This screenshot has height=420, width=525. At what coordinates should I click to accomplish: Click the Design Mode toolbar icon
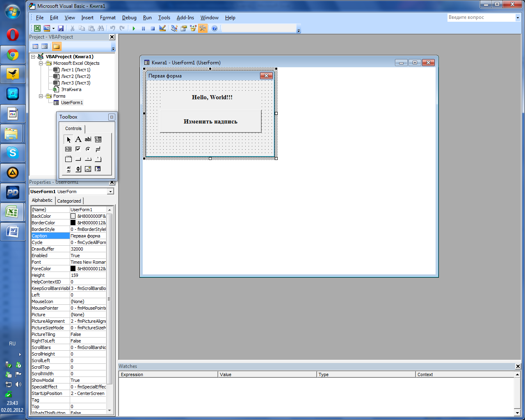pyautogui.click(x=162, y=28)
